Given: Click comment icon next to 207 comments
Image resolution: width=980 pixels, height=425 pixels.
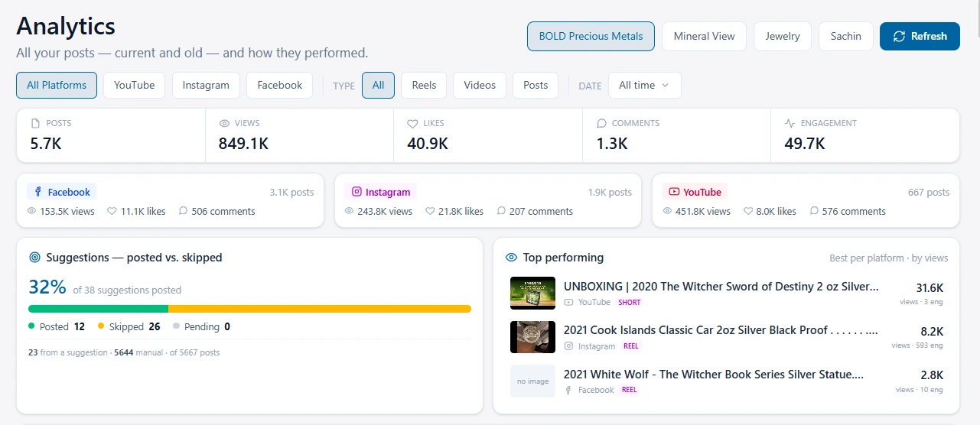Looking at the screenshot, I should coord(501,211).
